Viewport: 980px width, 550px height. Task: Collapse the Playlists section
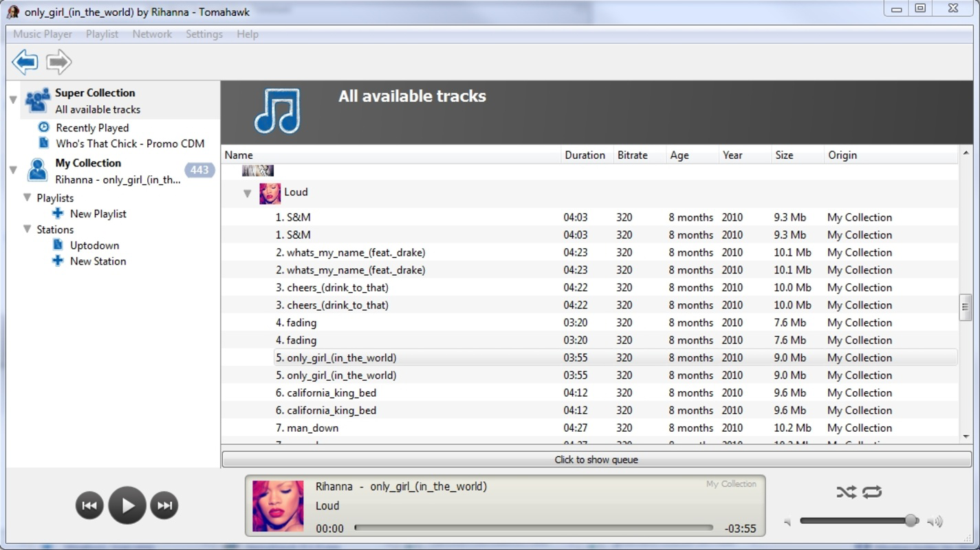tap(27, 197)
